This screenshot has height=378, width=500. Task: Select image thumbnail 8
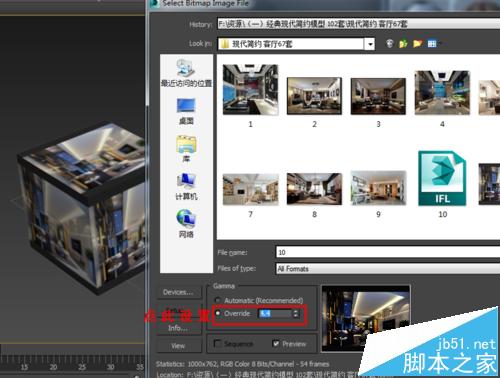(314, 195)
